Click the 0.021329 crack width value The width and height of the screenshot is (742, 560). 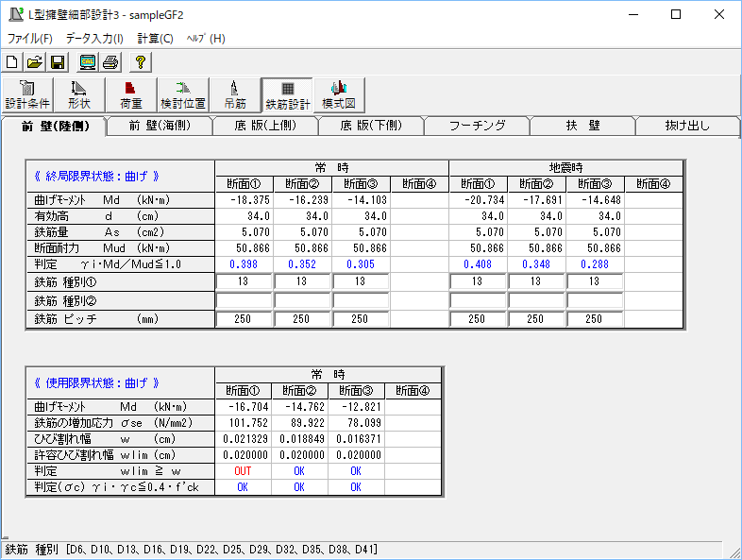[245, 439]
